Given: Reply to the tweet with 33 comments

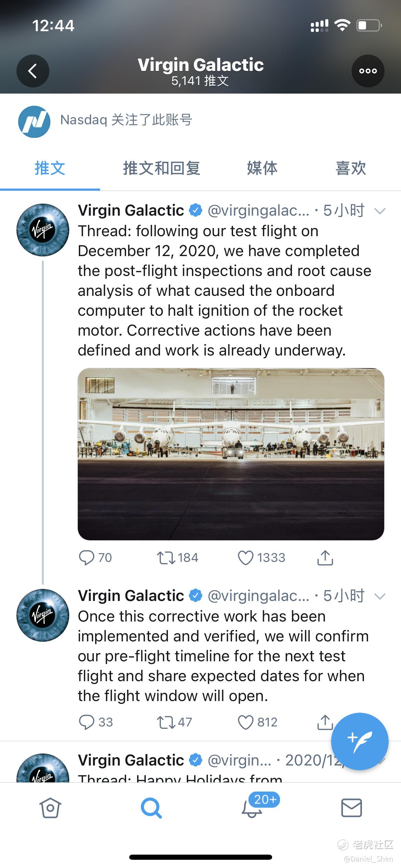Looking at the screenshot, I should pos(86,722).
